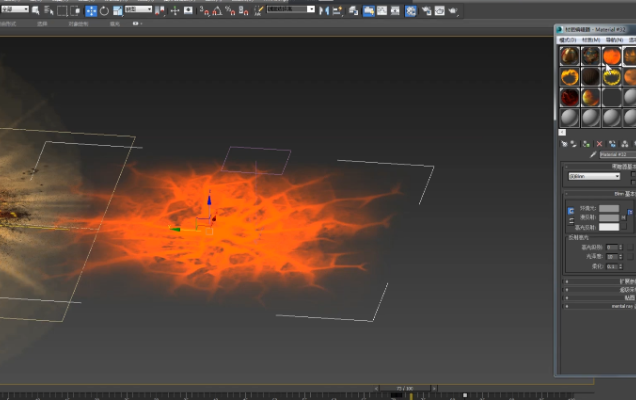Toggle Percent Snap
The image size is (636, 400).
click(x=230, y=11)
